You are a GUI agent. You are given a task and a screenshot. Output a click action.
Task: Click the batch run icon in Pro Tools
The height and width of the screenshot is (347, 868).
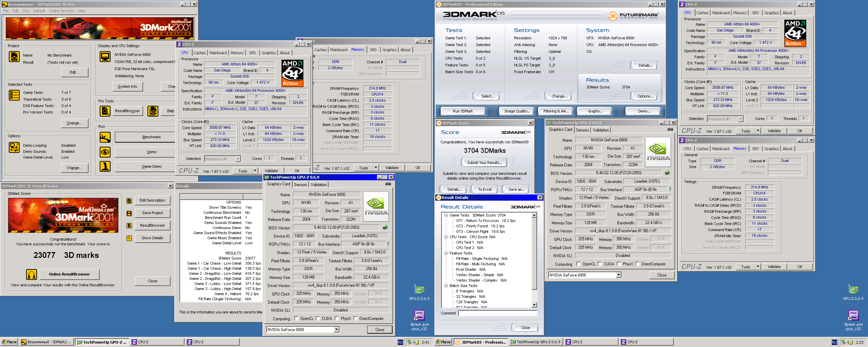point(153,111)
